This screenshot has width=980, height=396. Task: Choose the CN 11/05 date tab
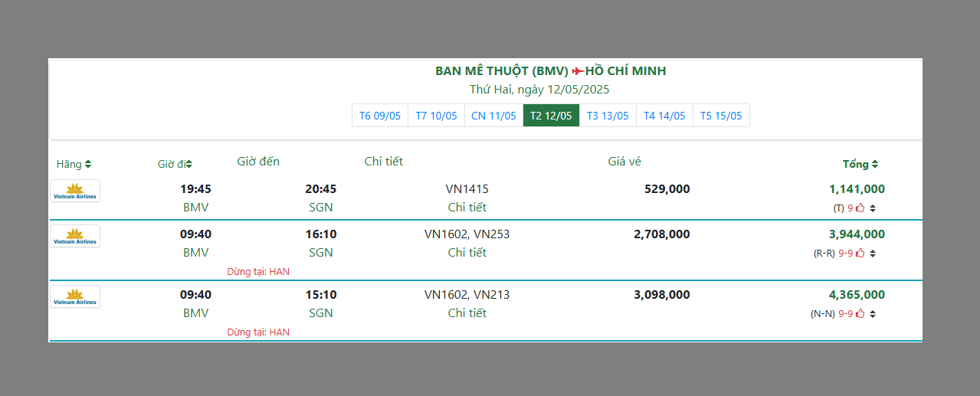point(493,116)
